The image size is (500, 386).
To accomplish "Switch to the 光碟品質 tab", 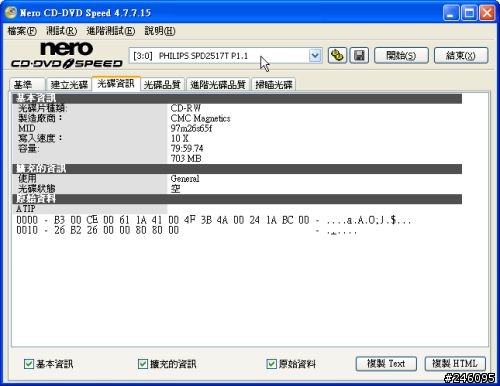I will tap(162, 84).
